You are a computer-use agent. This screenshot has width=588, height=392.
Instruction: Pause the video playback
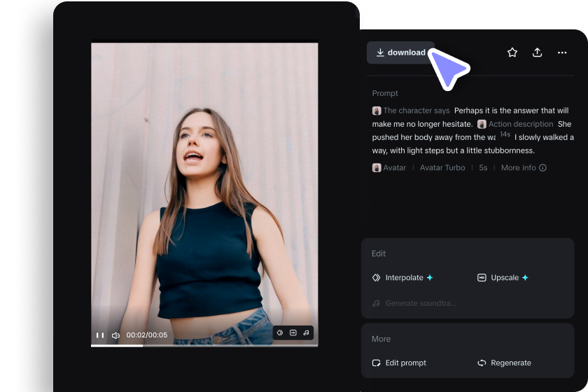100,335
